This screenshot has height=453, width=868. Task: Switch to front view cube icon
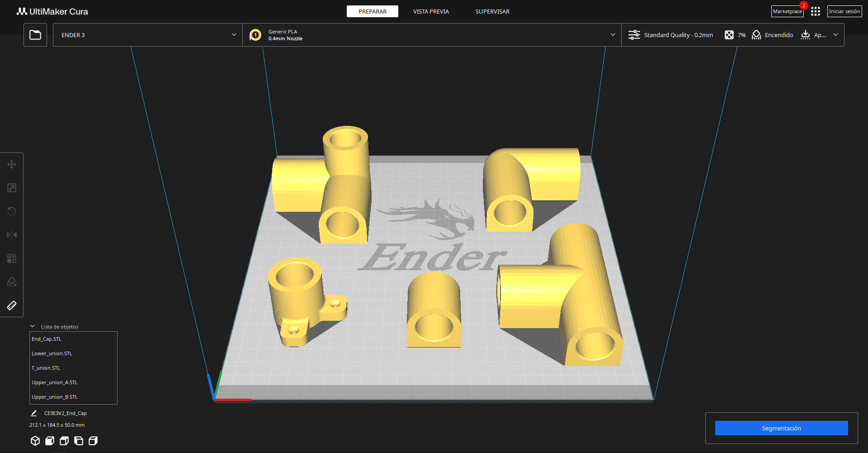[50, 441]
